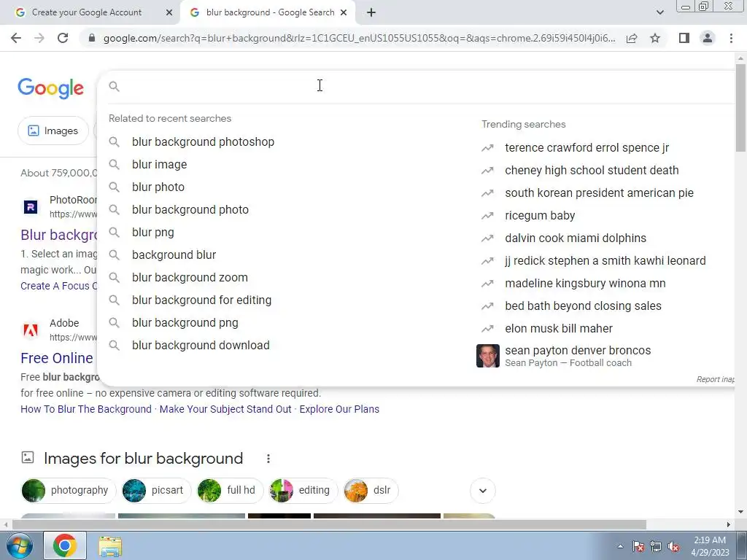Open Windows Explorer from taskbar
The image size is (747, 560).
pyautogui.click(x=110, y=545)
